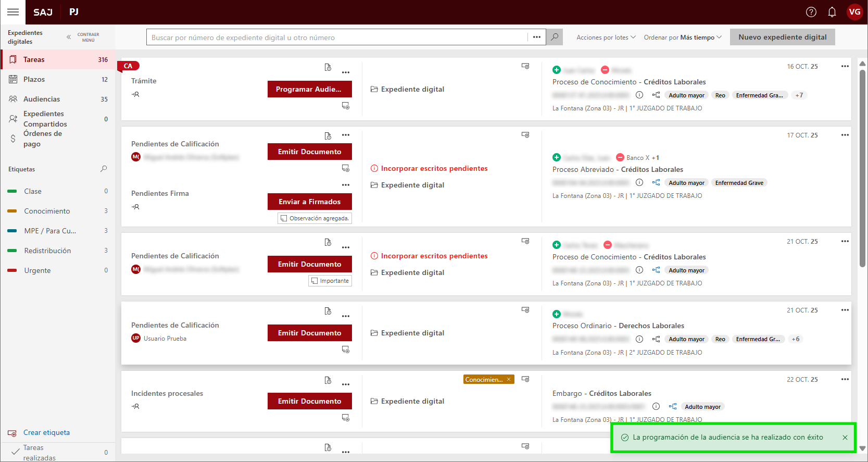Expand Acciones por lotes dropdown
Screen dimensions: 868x462
(606, 38)
